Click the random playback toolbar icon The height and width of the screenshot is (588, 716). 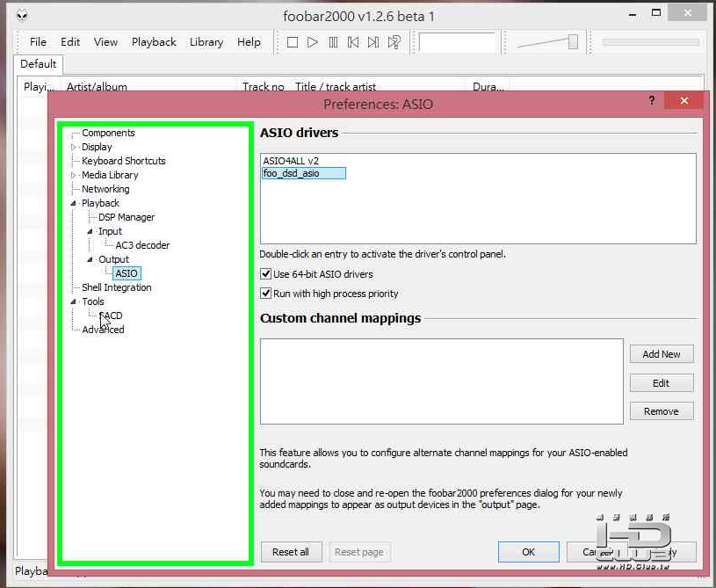coord(394,42)
